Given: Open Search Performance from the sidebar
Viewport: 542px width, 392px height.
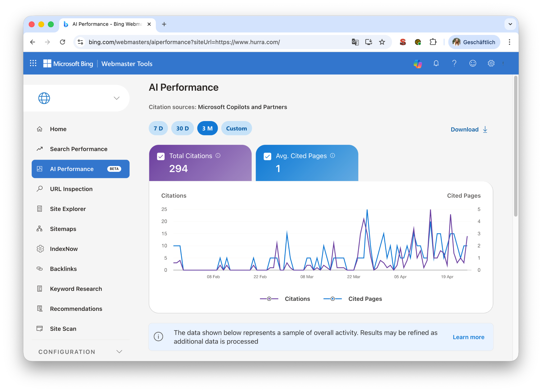Looking at the screenshot, I should coord(78,149).
